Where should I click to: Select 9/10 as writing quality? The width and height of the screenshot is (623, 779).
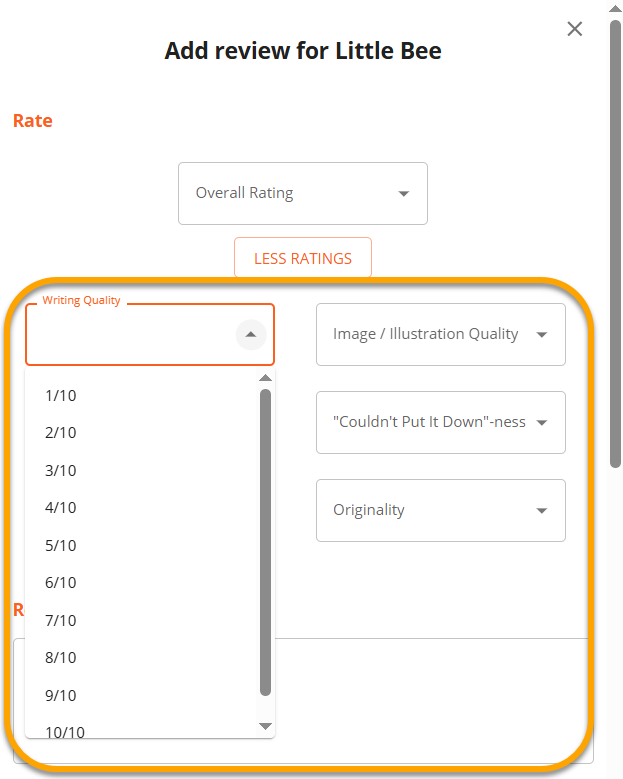pos(61,696)
